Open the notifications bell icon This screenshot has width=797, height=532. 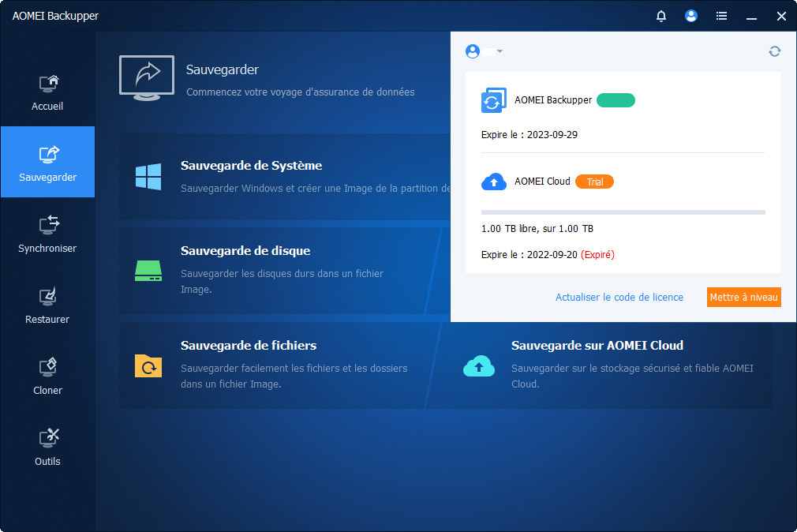point(660,17)
